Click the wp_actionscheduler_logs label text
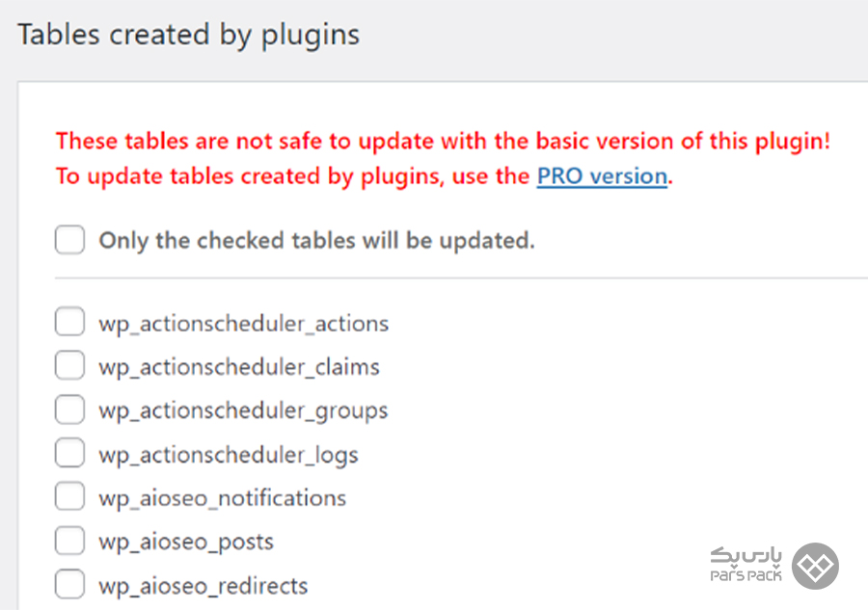 click(229, 456)
